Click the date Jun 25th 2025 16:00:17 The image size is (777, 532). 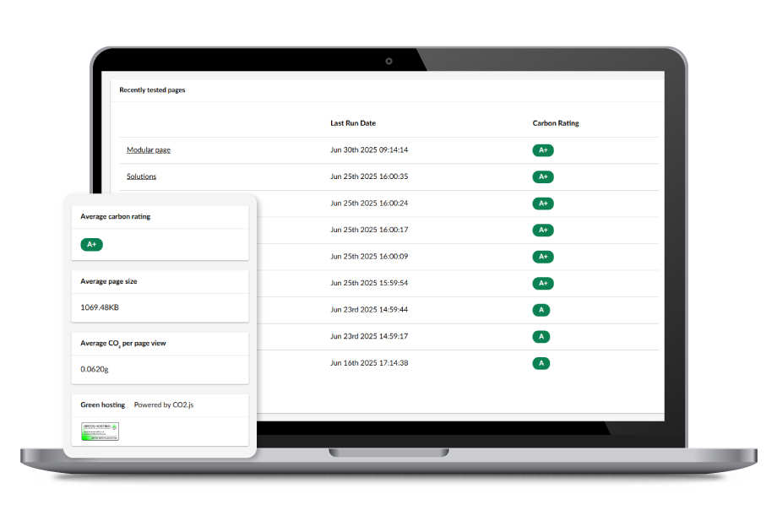point(369,230)
